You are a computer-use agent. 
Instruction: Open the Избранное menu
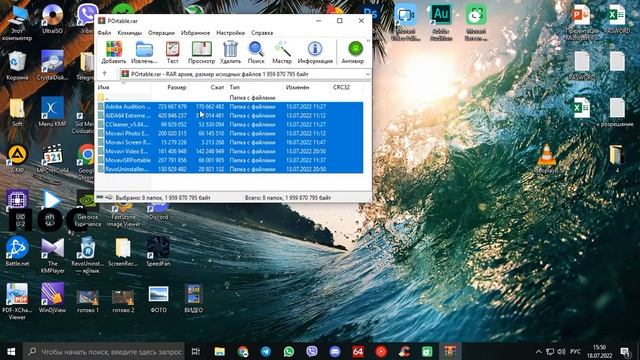click(195, 33)
